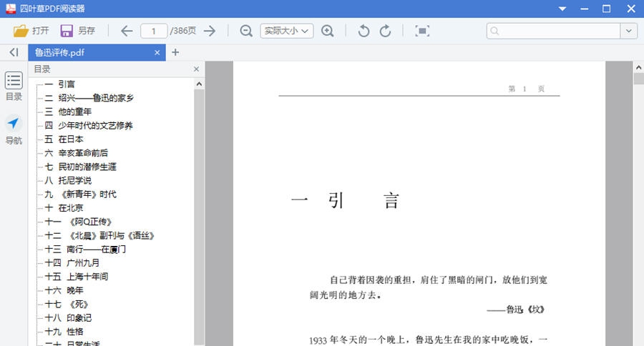Go to previous page arrow
The width and height of the screenshot is (644, 346).
pos(127,31)
